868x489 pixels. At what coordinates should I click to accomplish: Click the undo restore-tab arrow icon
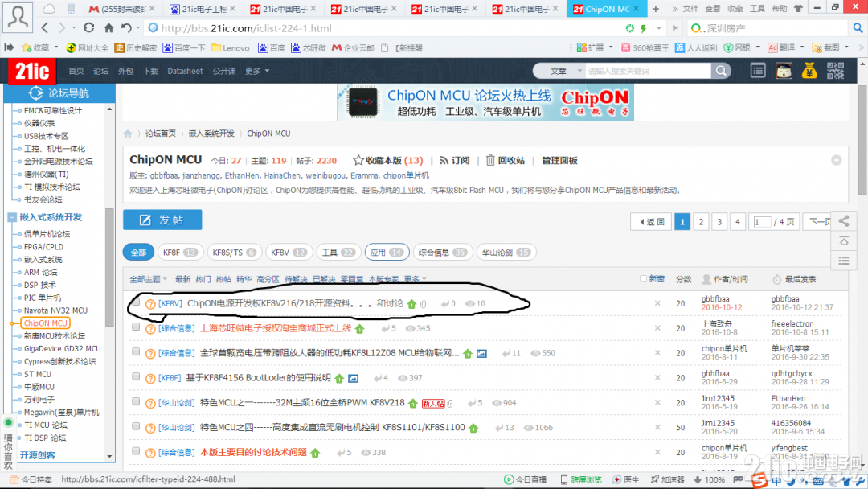click(x=126, y=27)
